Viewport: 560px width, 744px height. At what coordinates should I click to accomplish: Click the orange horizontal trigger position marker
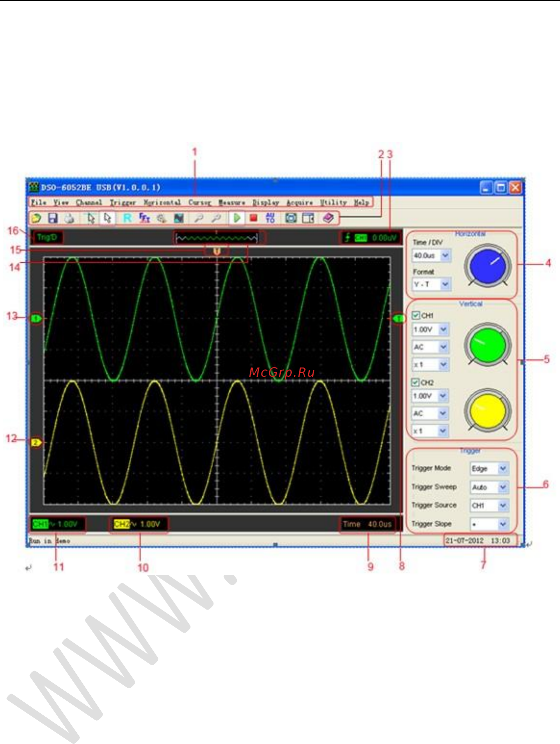pyautogui.click(x=217, y=251)
